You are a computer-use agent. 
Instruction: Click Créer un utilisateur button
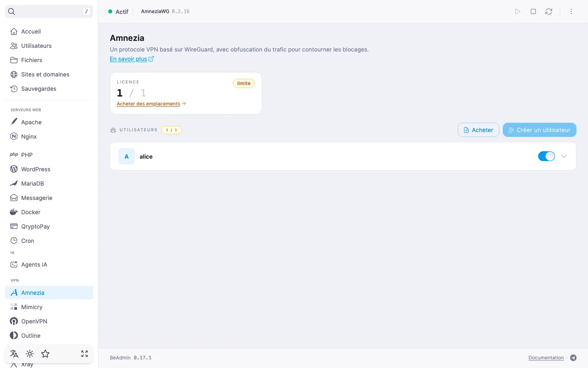tap(539, 130)
